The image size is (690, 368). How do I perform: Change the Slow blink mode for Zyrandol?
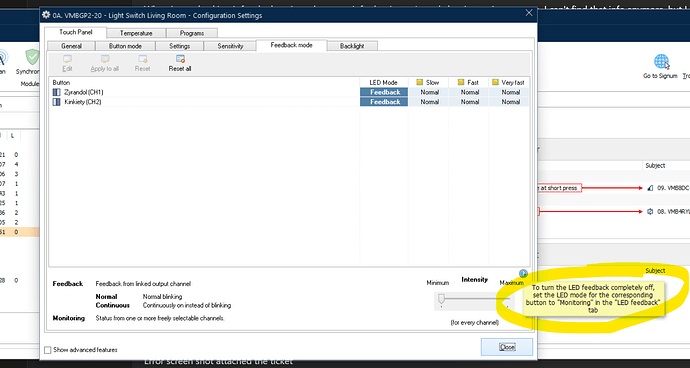click(x=429, y=92)
